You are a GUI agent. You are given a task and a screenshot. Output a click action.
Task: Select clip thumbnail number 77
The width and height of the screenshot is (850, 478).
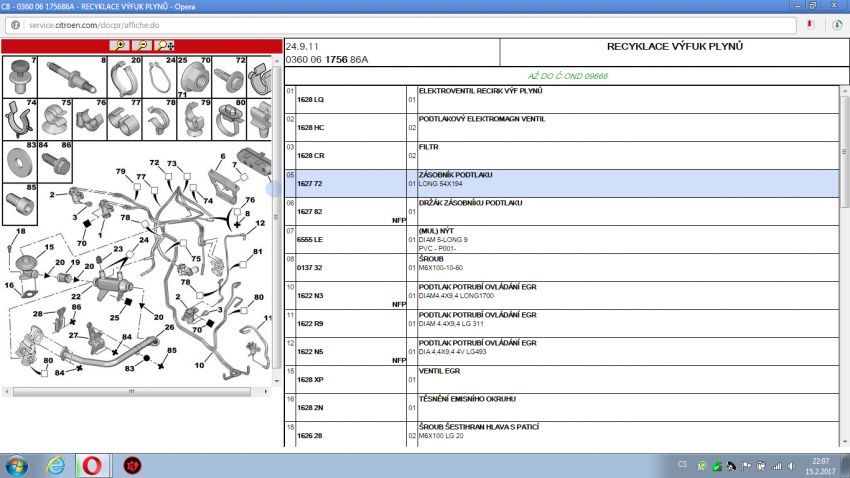[x=125, y=119]
